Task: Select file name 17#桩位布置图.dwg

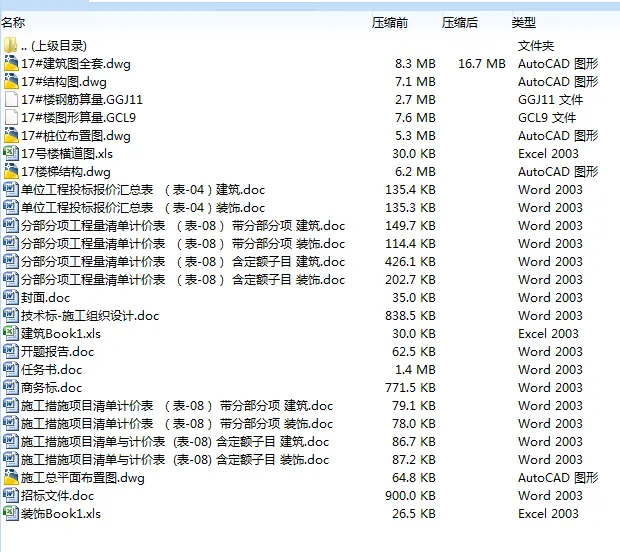Action: coord(76,136)
